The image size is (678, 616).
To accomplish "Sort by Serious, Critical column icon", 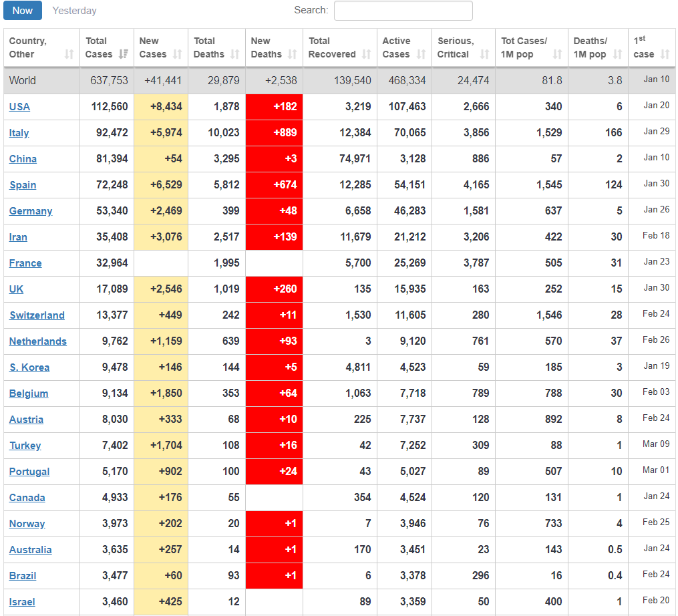I will click(x=484, y=54).
